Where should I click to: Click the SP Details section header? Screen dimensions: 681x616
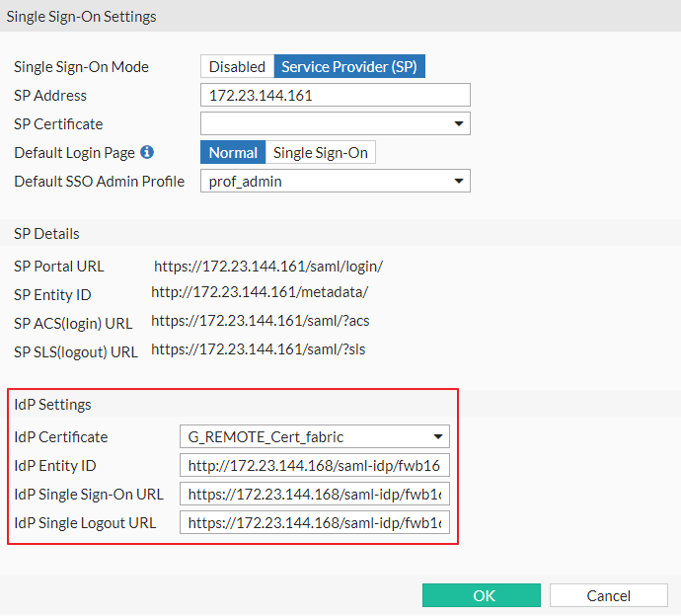tap(46, 234)
